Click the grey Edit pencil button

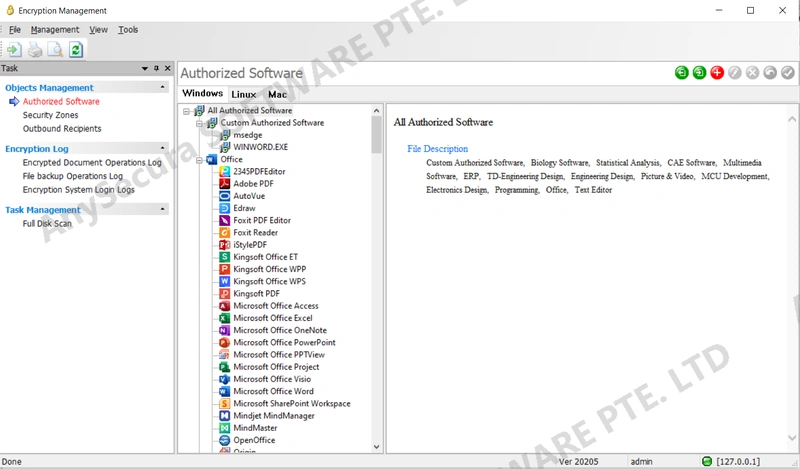point(735,73)
